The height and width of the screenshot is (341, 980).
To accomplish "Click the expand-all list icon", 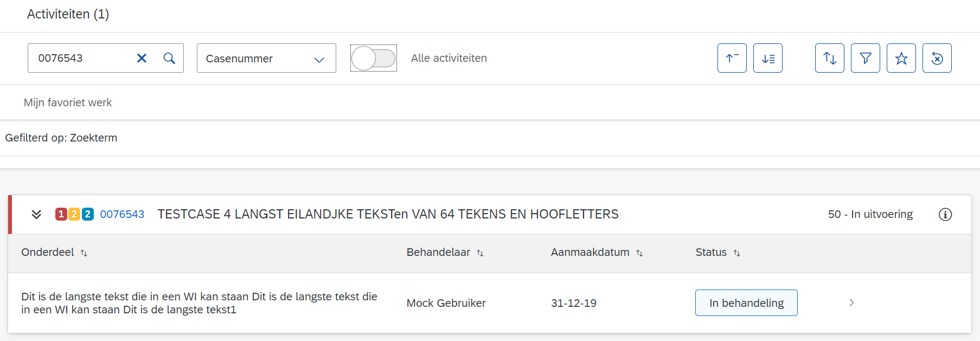I will click(767, 58).
